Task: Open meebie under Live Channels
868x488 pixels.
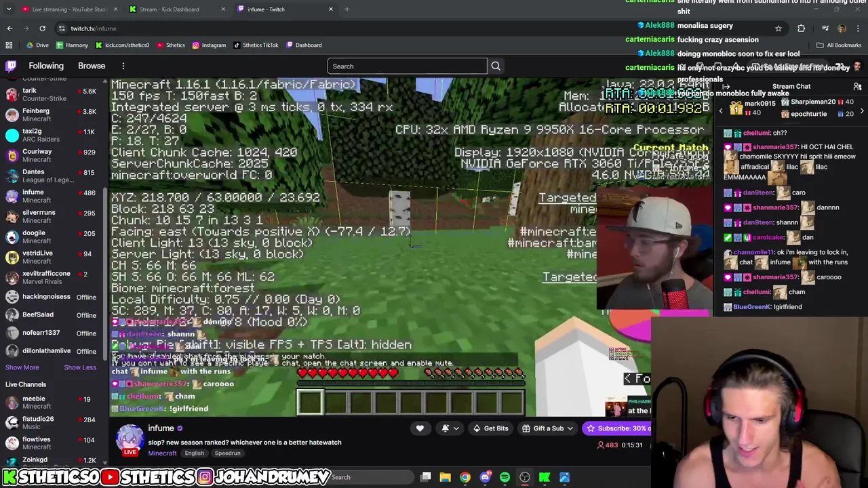Action: pyautogui.click(x=54, y=403)
